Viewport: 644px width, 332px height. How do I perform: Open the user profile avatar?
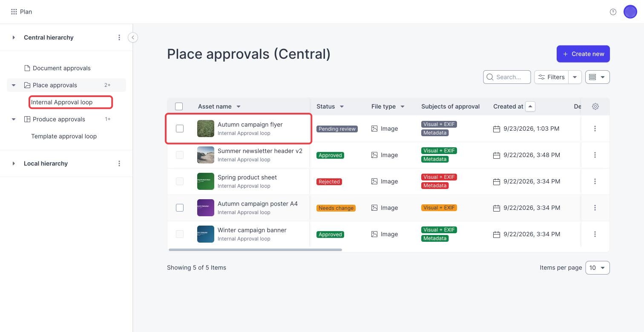point(630,12)
